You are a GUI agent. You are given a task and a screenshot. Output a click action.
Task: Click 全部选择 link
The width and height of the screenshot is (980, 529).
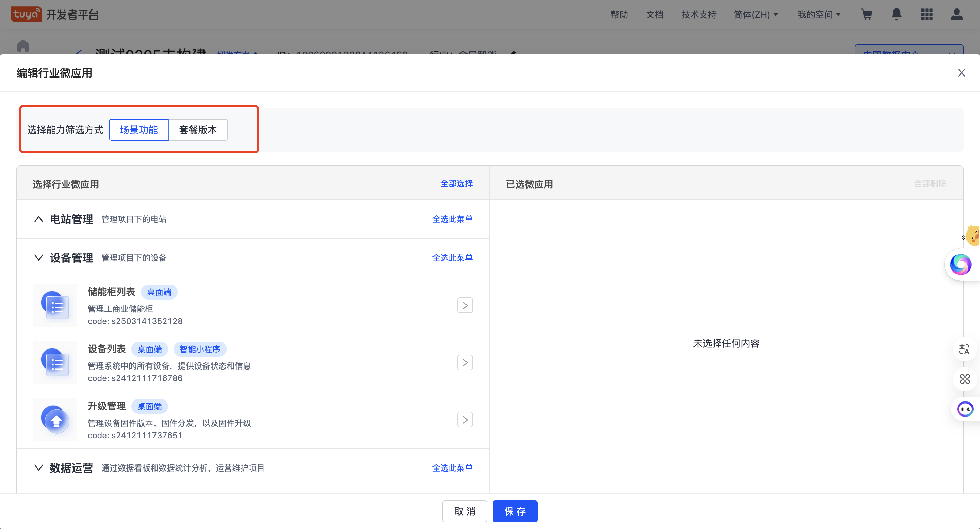(456, 184)
